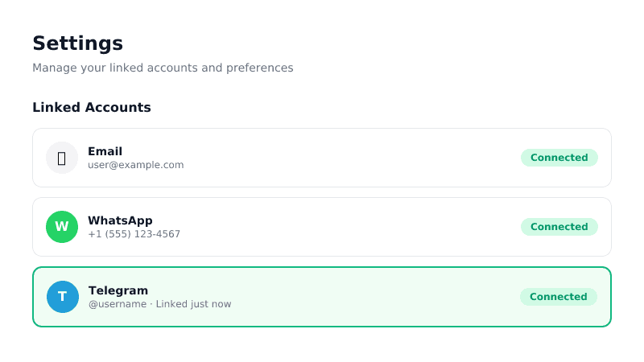
Task: Click the Connected badge for WhatsApp
Action: (x=559, y=227)
